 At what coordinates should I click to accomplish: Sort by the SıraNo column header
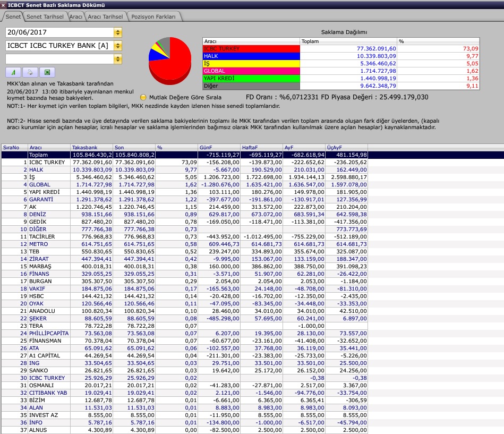tap(14, 148)
